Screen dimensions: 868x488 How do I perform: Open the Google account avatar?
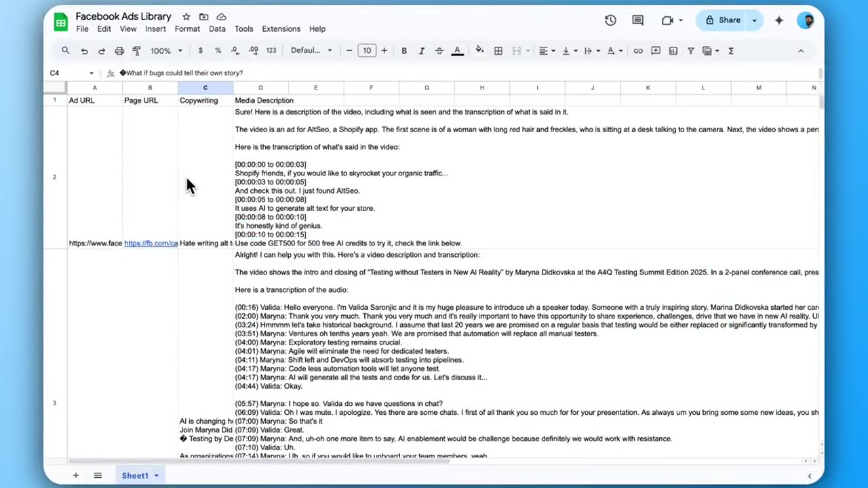click(x=806, y=20)
